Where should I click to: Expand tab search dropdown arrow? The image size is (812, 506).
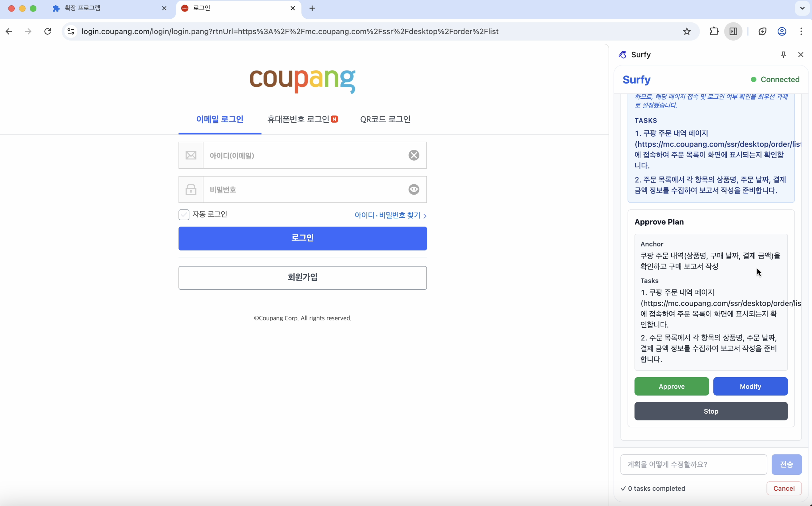pos(802,8)
